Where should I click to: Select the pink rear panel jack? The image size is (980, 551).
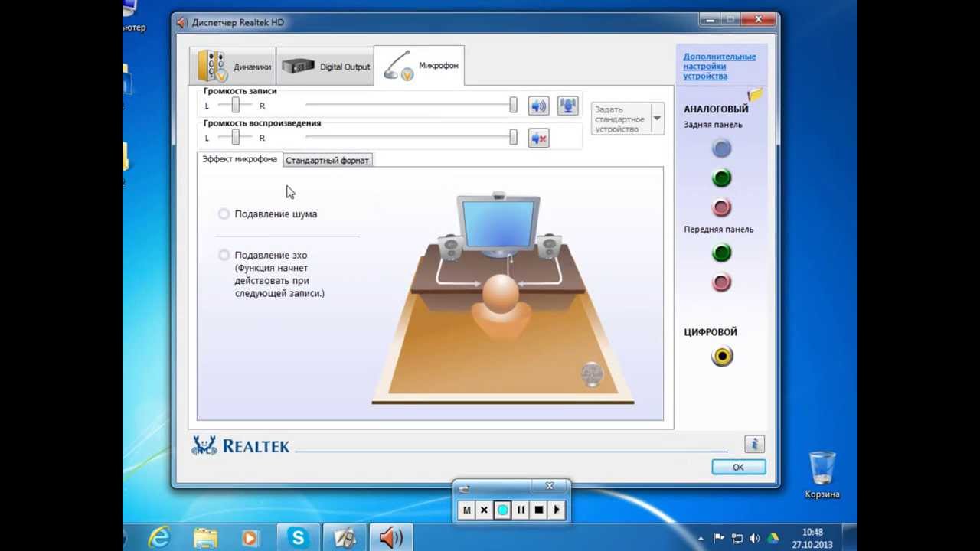pyautogui.click(x=721, y=207)
